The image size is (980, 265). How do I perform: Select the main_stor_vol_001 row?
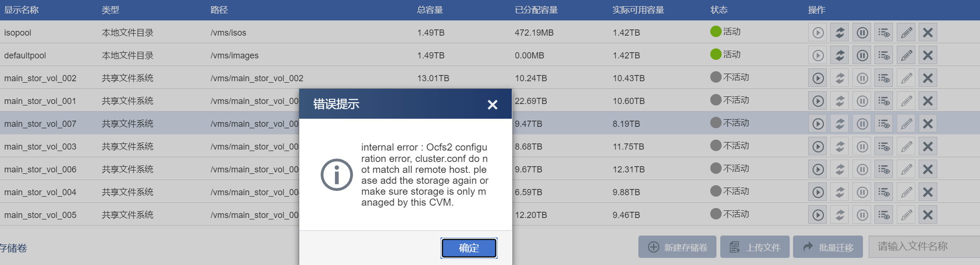pyautogui.click(x=143, y=101)
